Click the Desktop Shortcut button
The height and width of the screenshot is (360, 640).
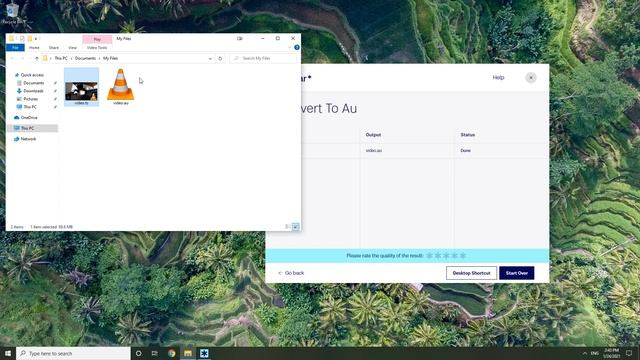tap(471, 273)
